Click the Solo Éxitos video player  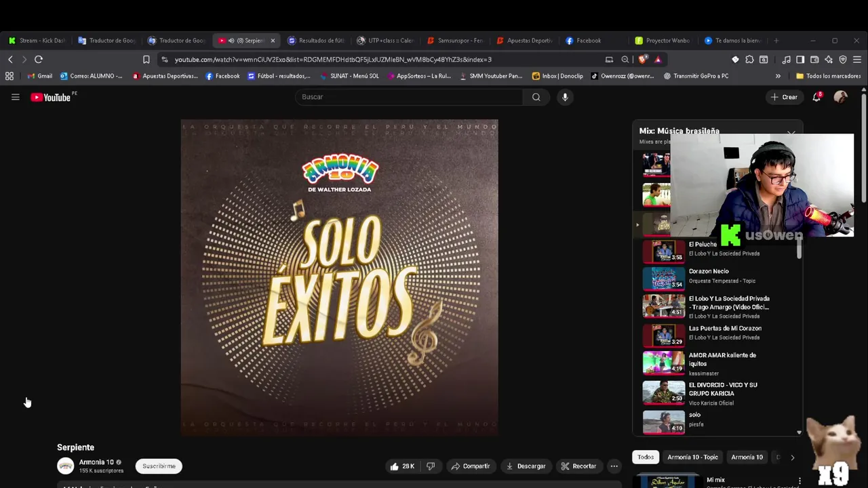(339, 277)
